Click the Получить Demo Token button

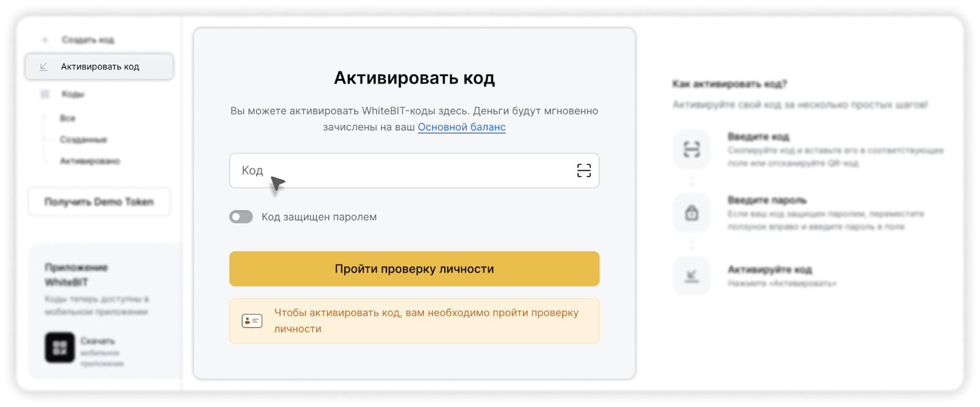coord(99,202)
